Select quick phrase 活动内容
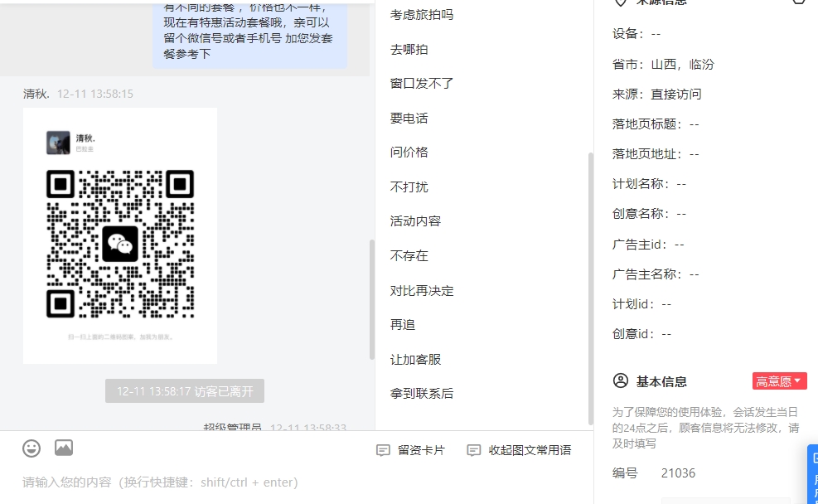The width and height of the screenshot is (818, 504). [415, 221]
